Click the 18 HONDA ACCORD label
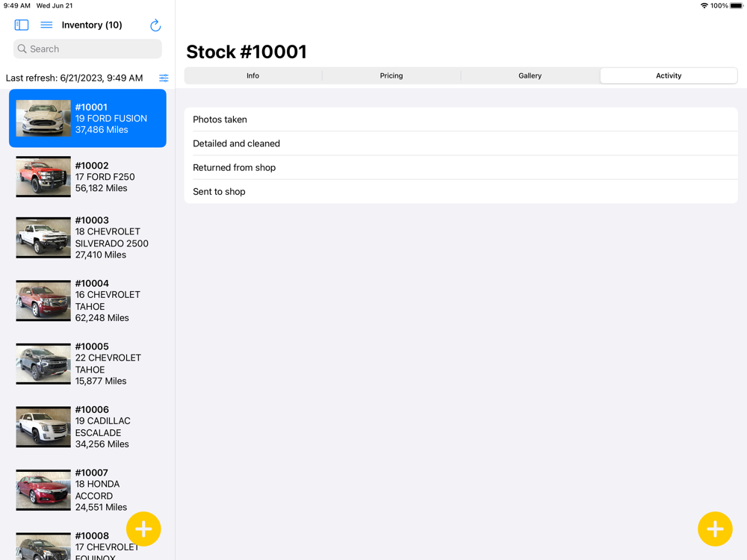 [x=98, y=490]
